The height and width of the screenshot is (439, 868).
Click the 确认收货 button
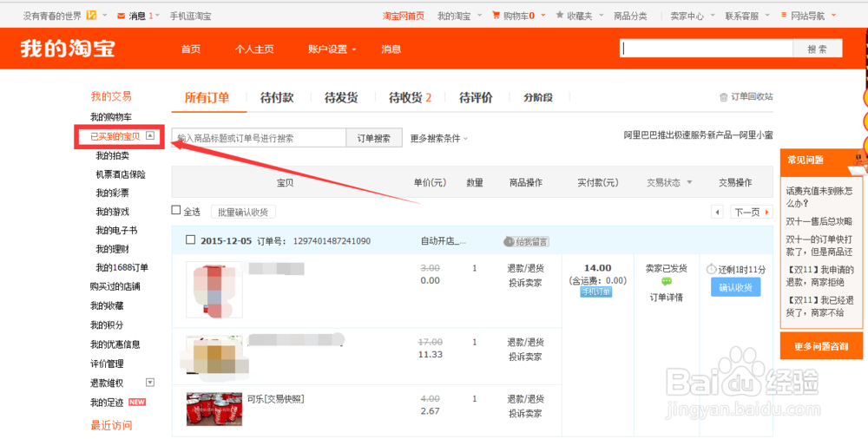point(736,288)
